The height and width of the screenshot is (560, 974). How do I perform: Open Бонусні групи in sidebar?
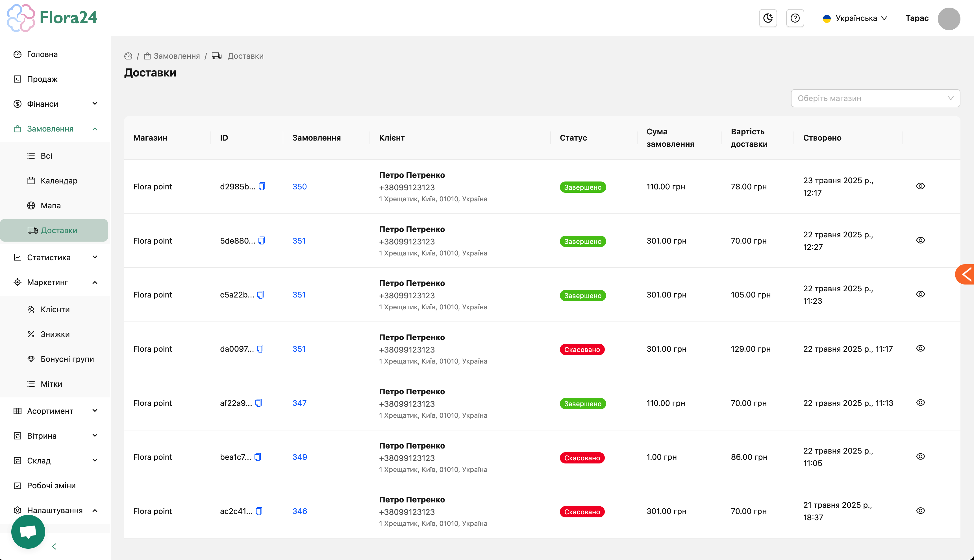coord(67,359)
